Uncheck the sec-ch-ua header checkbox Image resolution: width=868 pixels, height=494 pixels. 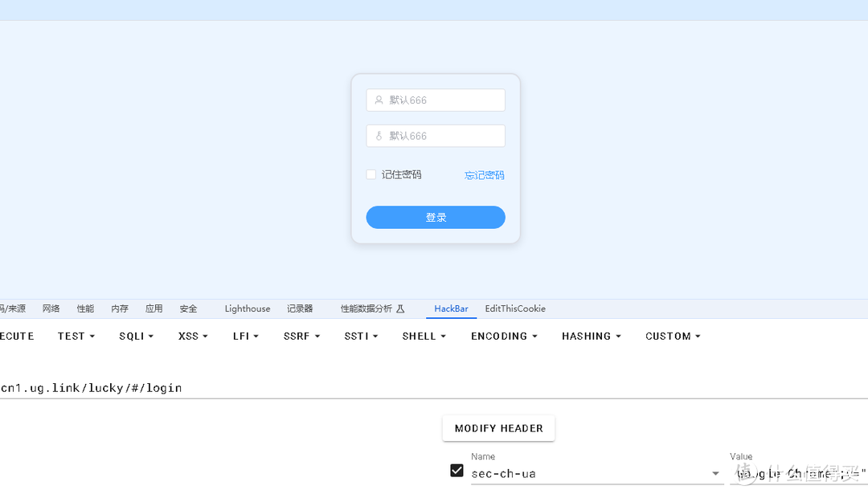coord(457,471)
